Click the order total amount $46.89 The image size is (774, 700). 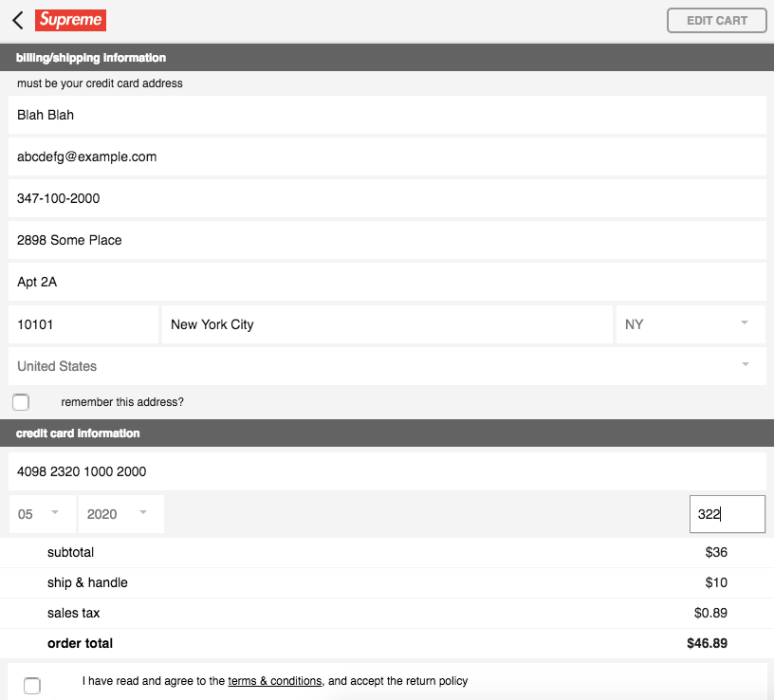tap(707, 643)
